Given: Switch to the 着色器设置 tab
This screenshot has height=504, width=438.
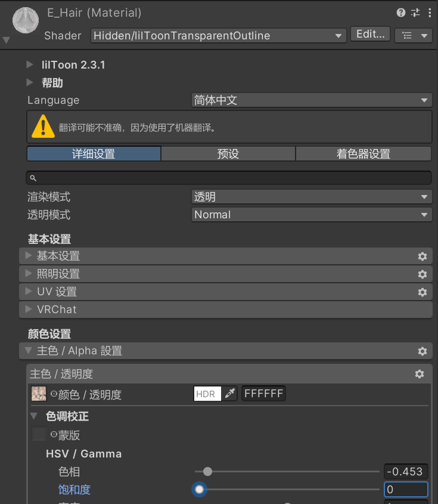Looking at the screenshot, I should [363, 154].
